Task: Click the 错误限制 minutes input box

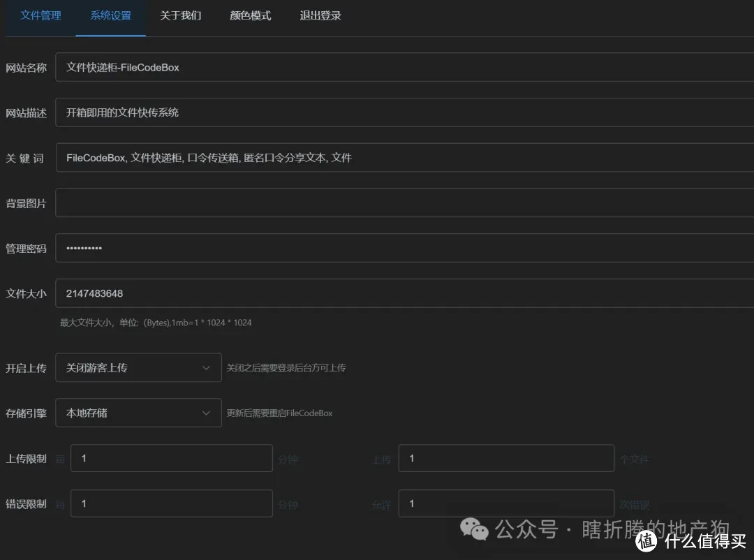Action: click(x=171, y=503)
